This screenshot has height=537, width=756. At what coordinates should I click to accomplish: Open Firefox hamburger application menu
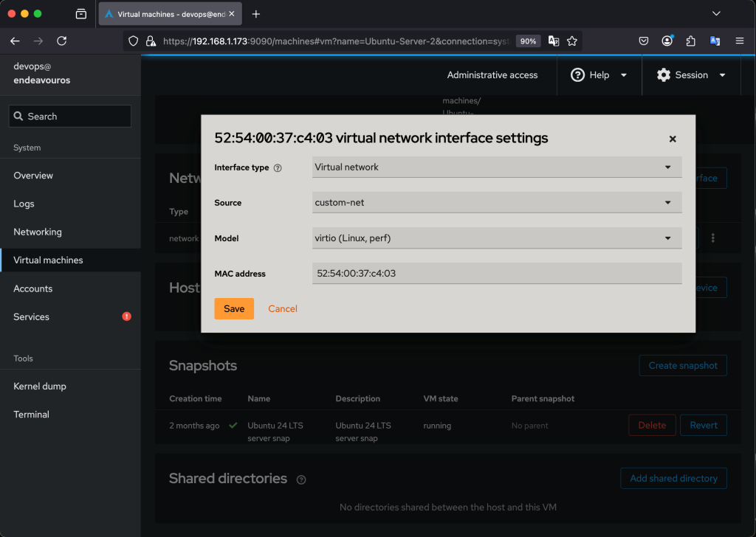739,41
